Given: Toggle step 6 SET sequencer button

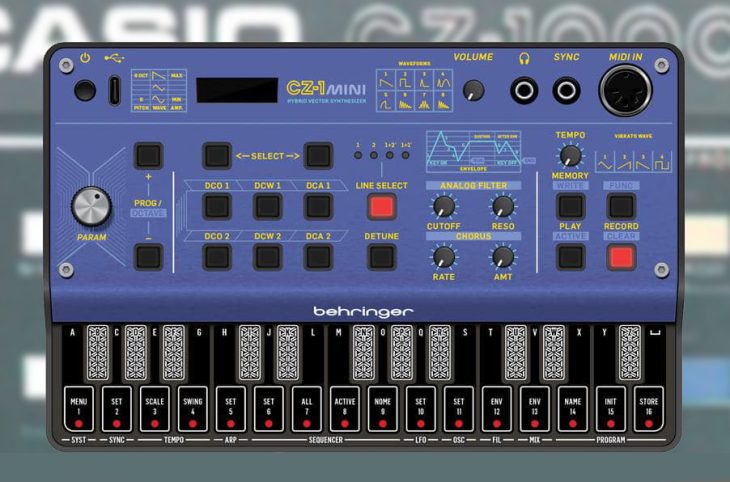Looking at the screenshot, I should tap(269, 408).
